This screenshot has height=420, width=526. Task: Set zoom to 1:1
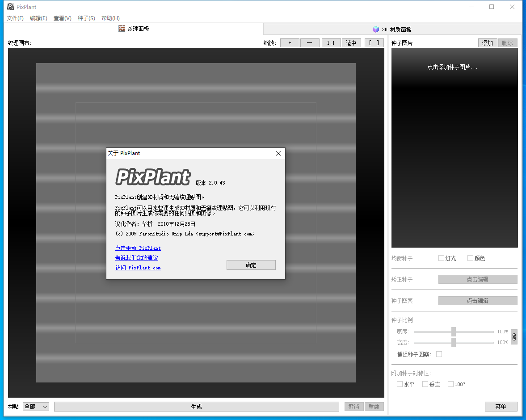coord(331,43)
